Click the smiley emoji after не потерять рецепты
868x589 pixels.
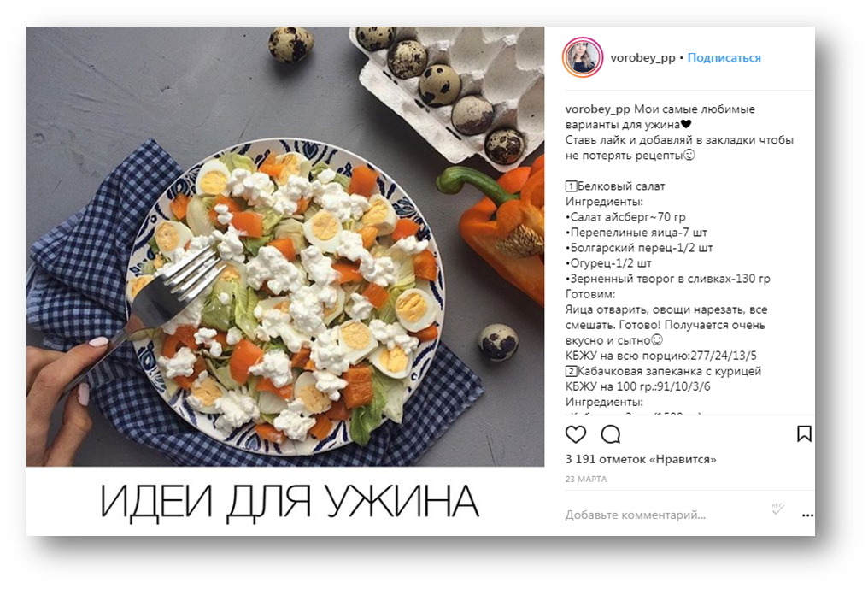click(689, 155)
